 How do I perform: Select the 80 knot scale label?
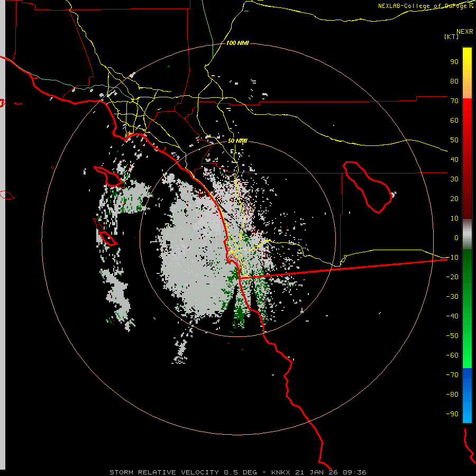[x=454, y=81]
